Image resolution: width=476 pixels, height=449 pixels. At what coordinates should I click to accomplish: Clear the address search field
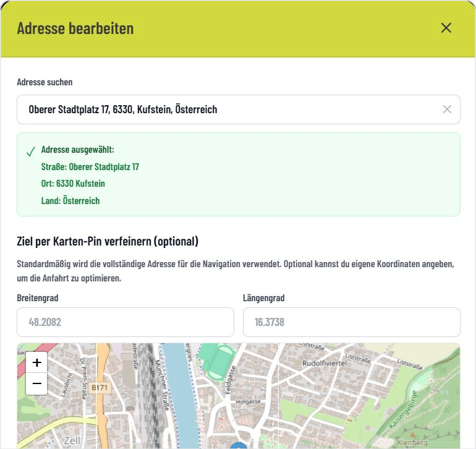coord(447,109)
